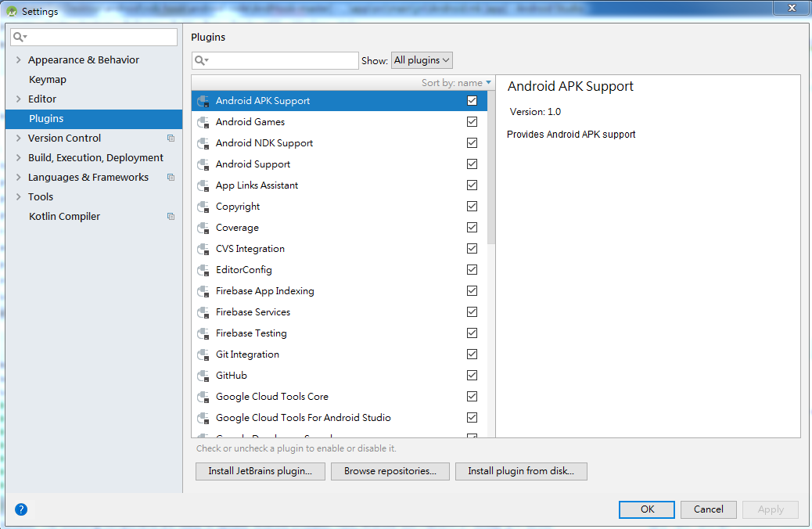Select the Android Support plugin row
Viewport: 812px width, 529px height.
coord(340,164)
